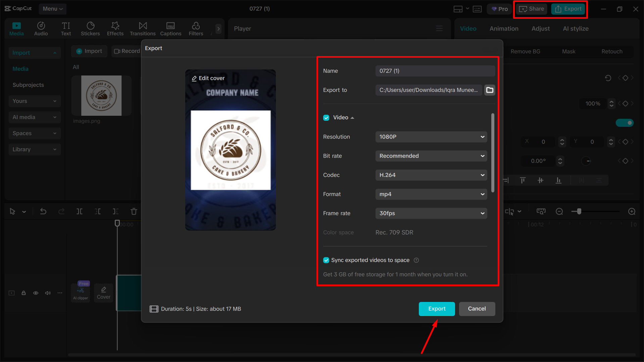Zoom out the timeline
The width and height of the screenshot is (644, 362).
pyautogui.click(x=559, y=211)
